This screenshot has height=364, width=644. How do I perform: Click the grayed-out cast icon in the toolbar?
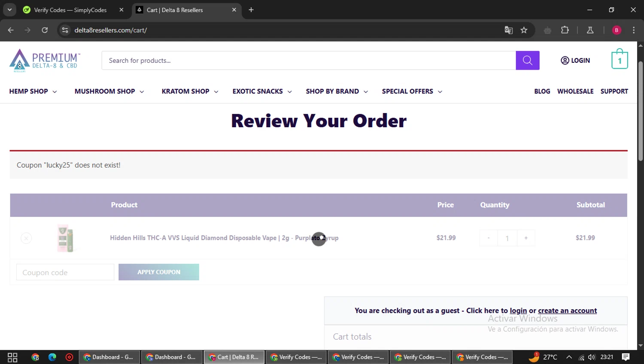[x=547, y=30]
